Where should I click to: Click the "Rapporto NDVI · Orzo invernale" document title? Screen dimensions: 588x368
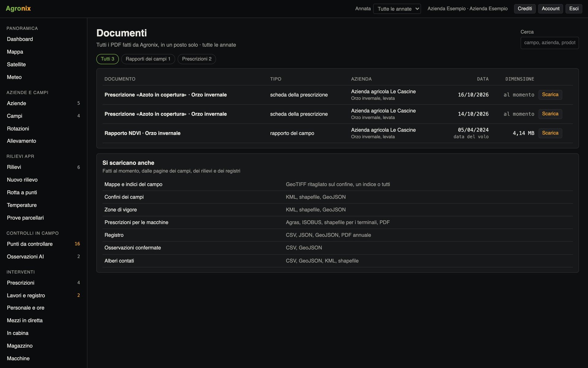coord(142,133)
